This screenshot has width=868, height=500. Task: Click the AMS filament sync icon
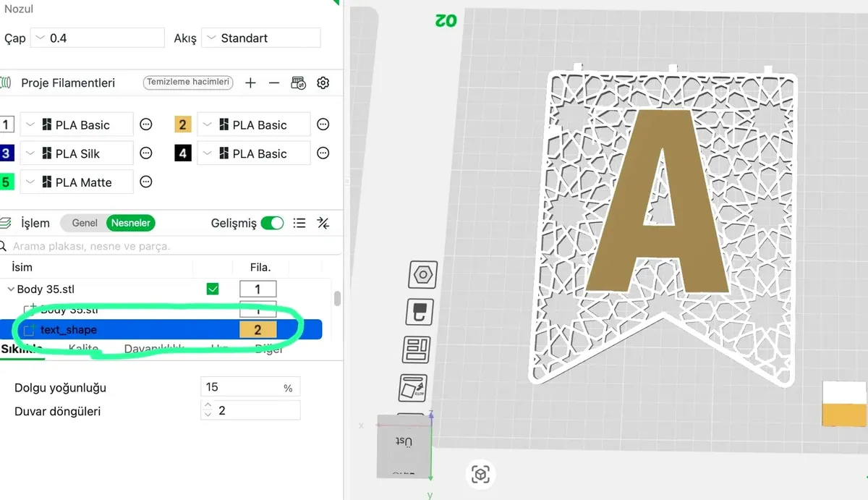299,83
